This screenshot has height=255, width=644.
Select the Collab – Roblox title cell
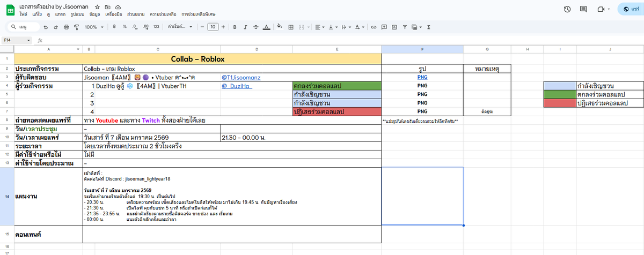(x=197, y=58)
